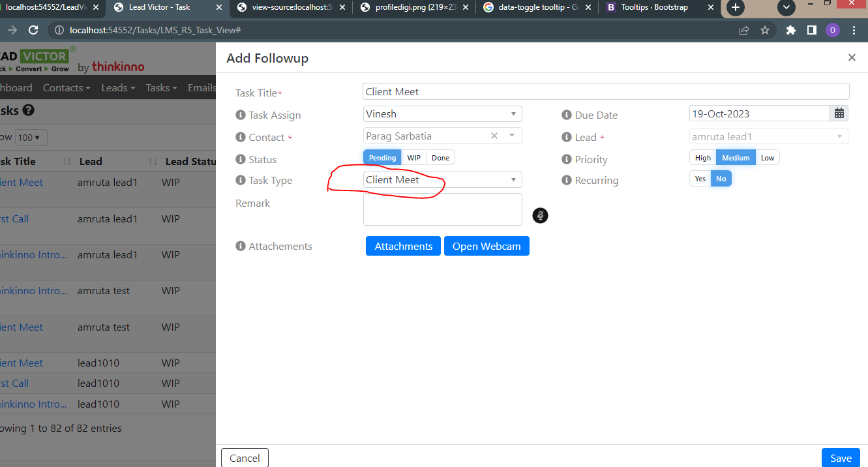Image resolution: width=868 pixels, height=467 pixels.
Task: Click the microphone voice input icon
Action: click(x=540, y=215)
